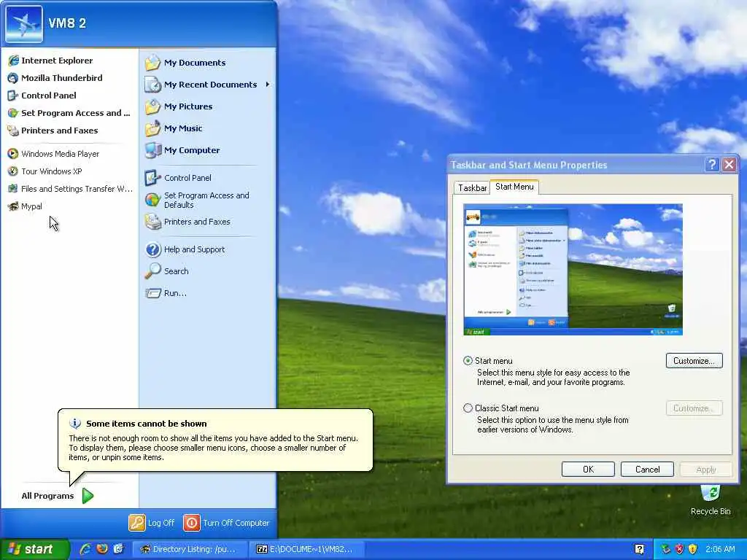
Task: Click Turn Off Computer button
Action: pos(226,523)
